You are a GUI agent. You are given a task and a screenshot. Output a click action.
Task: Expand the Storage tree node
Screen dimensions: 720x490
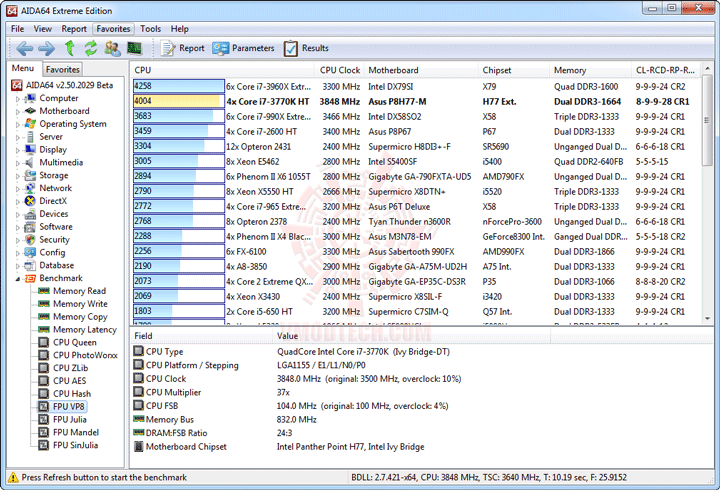(17, 176)
